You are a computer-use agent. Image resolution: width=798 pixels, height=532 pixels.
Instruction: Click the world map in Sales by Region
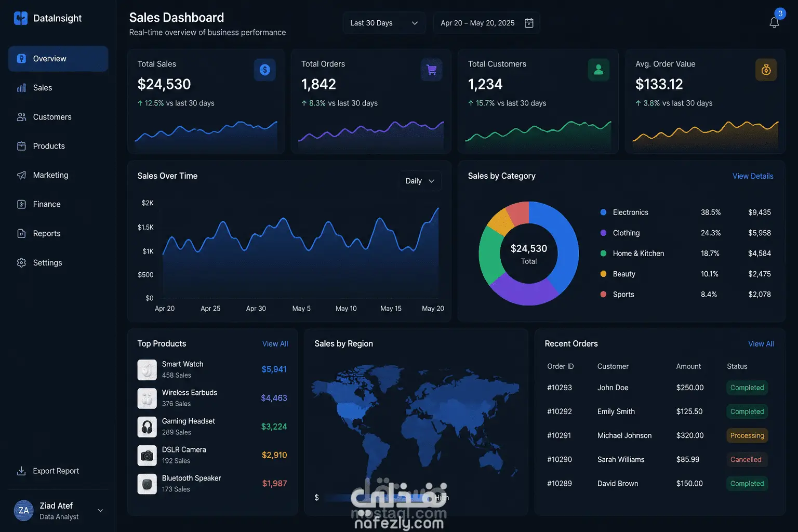416,421
